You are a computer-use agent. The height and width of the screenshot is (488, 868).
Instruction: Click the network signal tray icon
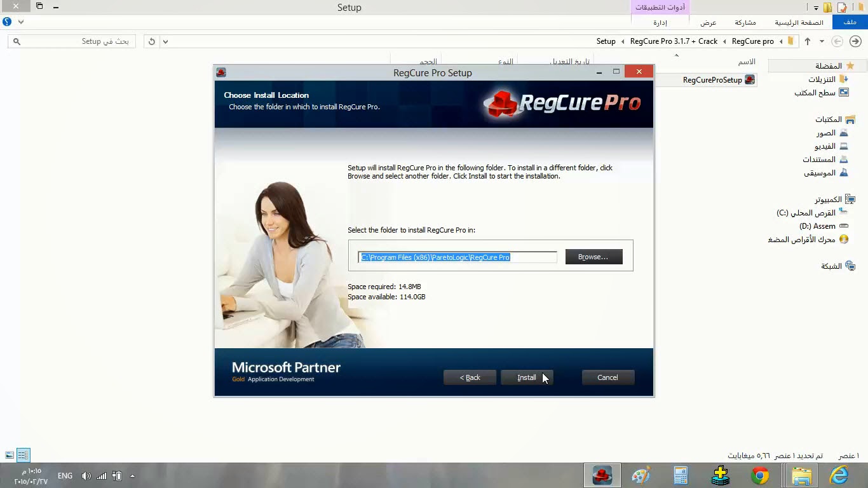tap(102, 475)
